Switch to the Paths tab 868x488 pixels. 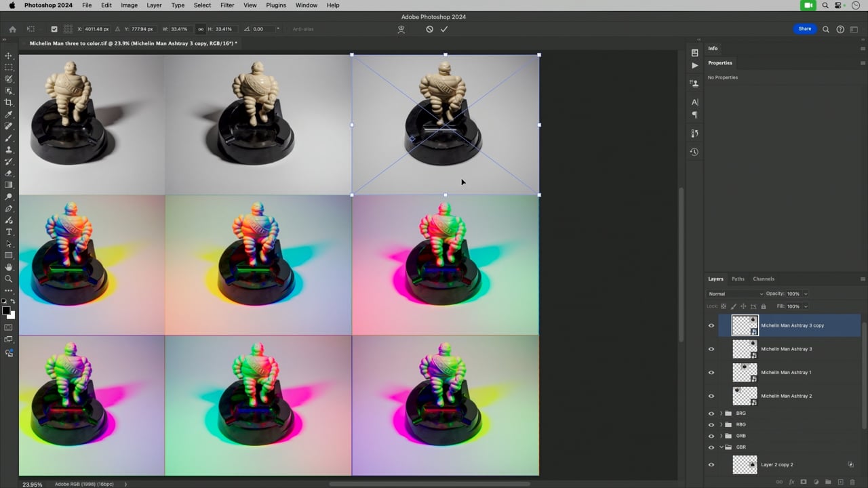pyautogui.click(x=738, y=279)
